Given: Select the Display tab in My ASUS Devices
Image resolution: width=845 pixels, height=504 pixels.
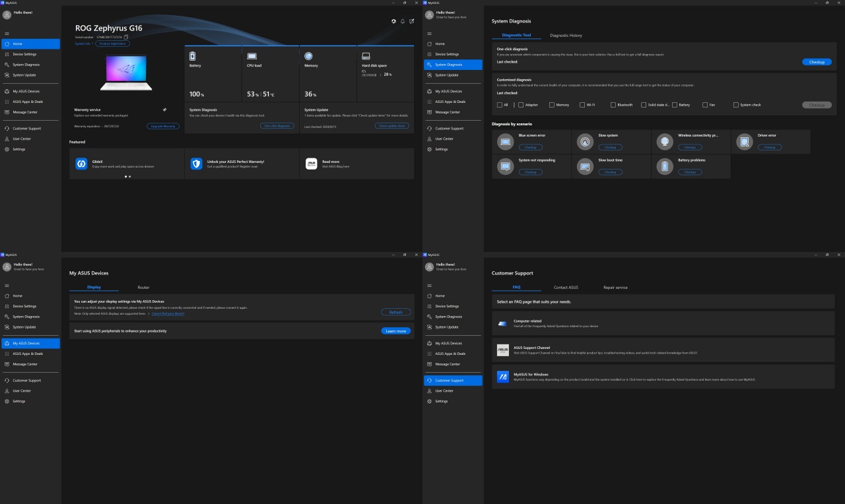Looking at the screenshot, I should pos(94,288).
